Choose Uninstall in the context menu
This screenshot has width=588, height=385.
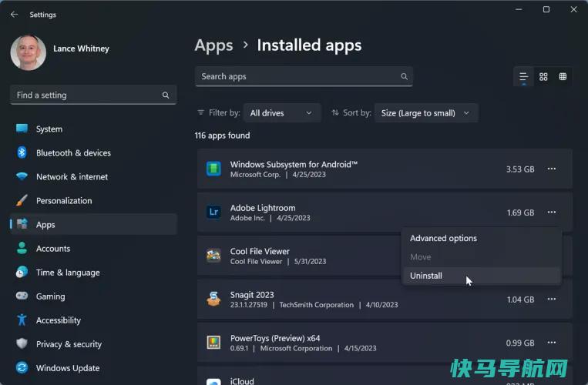pos(482,276)
